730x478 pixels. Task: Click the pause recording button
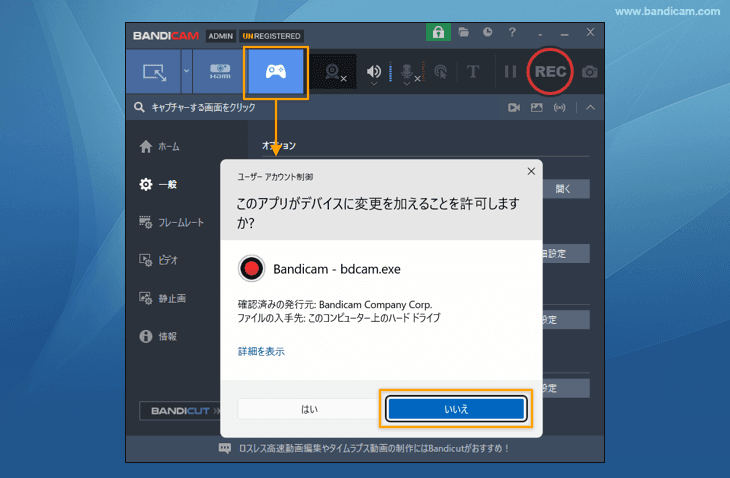point(510,72)
